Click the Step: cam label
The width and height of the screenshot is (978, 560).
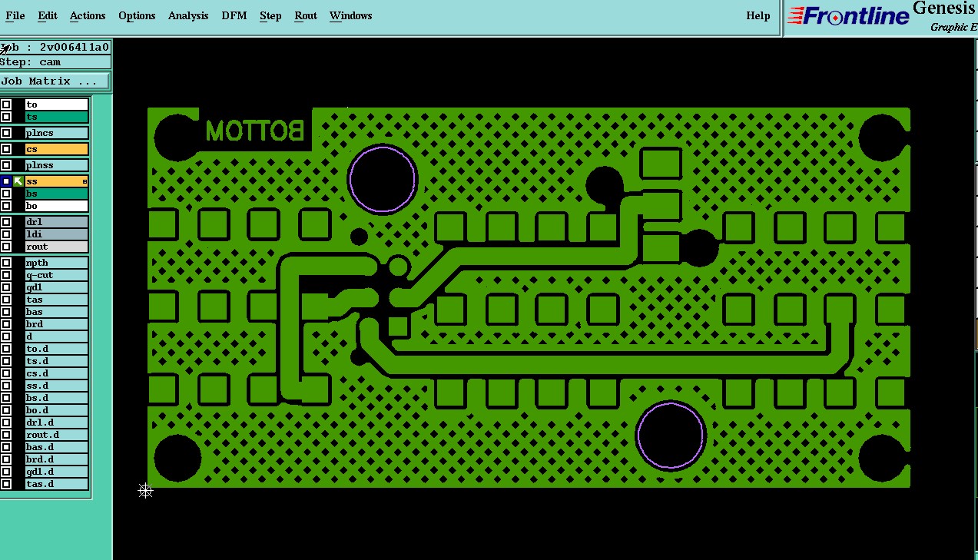point(55,61)
